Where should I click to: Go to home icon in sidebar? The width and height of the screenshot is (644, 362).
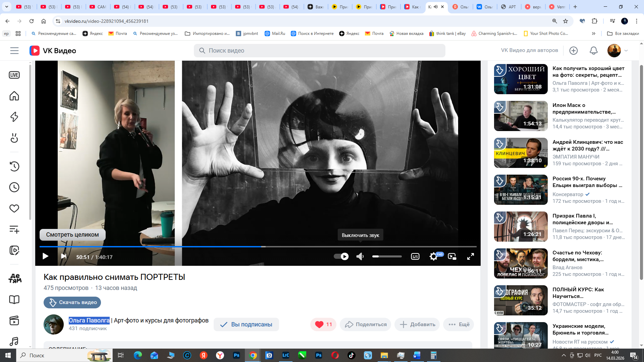(x=14, y=96)
